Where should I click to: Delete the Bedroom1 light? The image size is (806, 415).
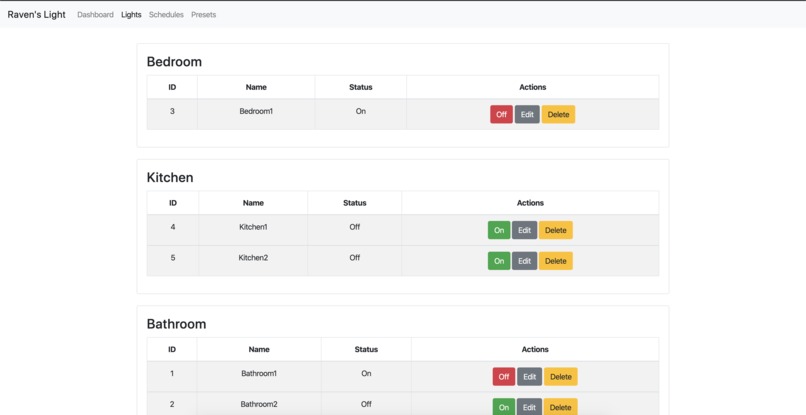pos(558,114)
